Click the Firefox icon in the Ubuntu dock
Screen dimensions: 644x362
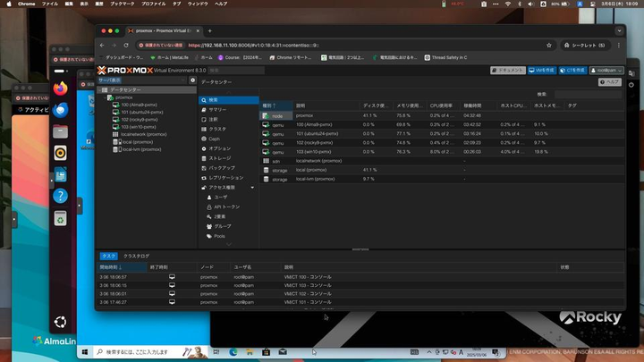[x=61, y=89]
